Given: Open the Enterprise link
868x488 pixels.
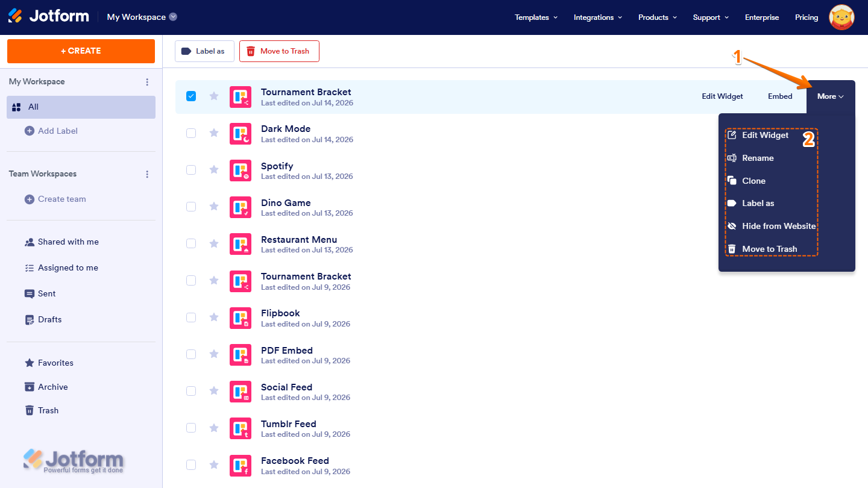Looking at the screenshot, I should (x=762, y=17).
